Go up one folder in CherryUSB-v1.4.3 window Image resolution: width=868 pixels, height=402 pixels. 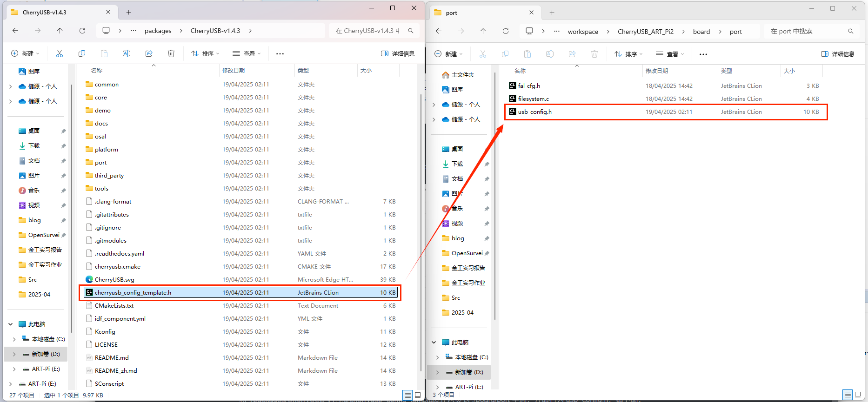[60, 31]
